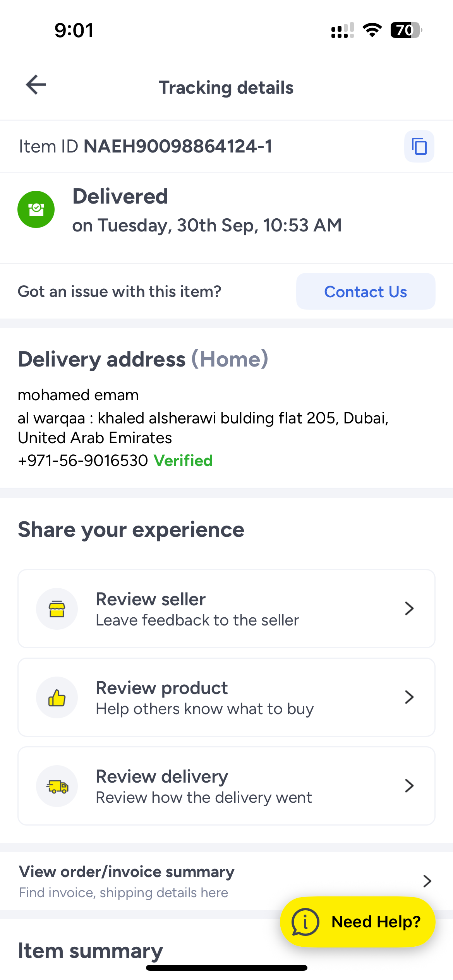Open the Review seller chevron
This screenshot has height=980, width=453.
(409, 609)
